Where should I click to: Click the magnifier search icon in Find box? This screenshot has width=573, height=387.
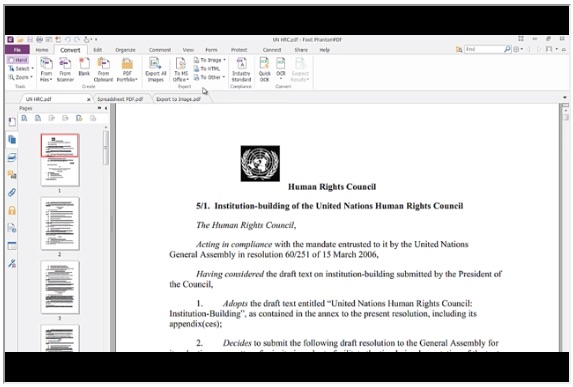507,49
